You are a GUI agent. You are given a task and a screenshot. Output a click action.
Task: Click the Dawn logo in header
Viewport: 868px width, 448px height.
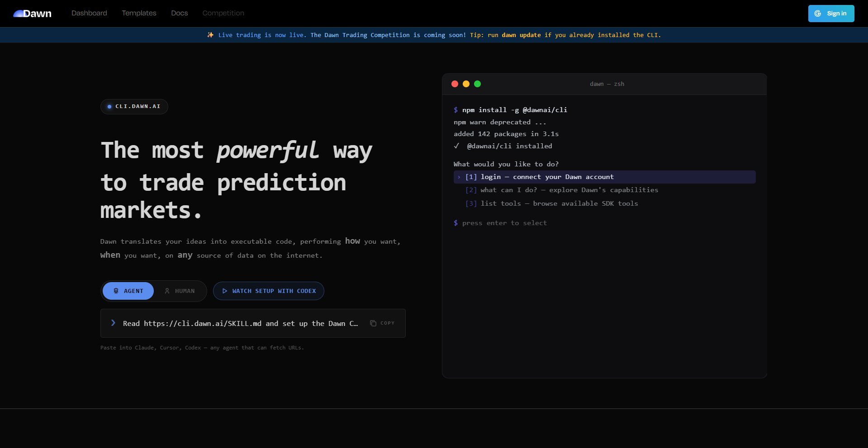32,14
